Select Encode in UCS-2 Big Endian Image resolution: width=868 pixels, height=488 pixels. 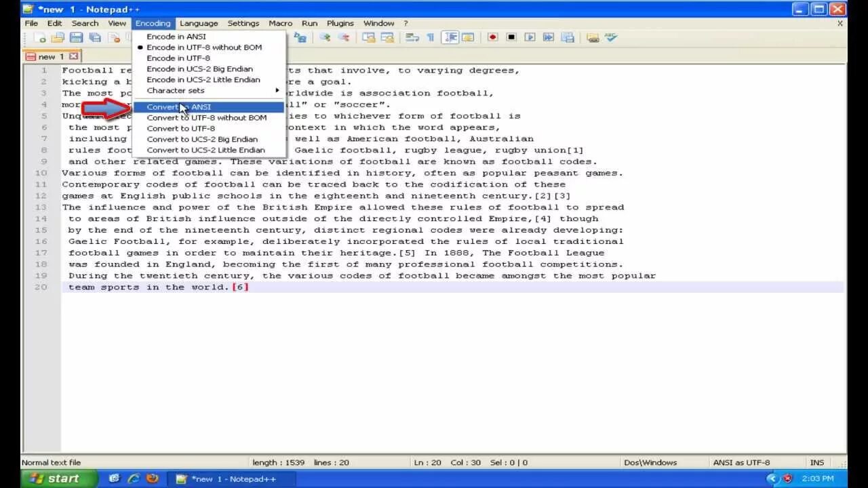209,69
